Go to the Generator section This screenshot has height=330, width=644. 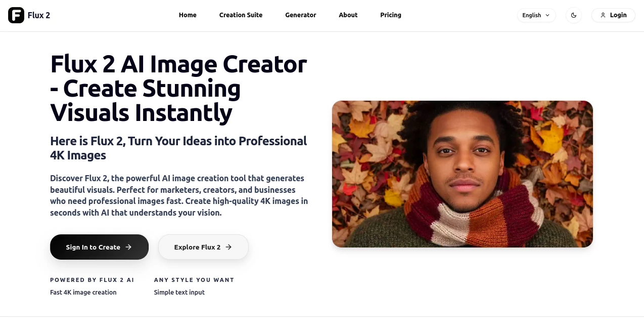(300, 15)
